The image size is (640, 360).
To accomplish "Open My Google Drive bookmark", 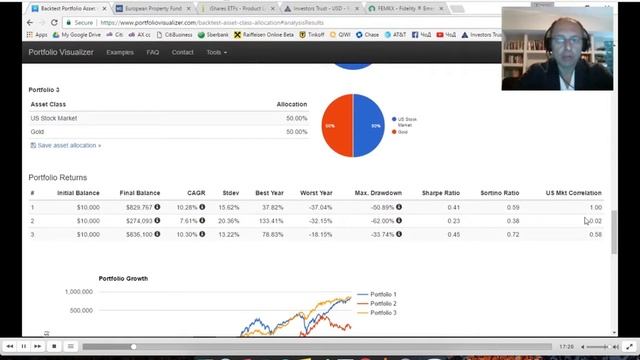I will coord(76,35).
